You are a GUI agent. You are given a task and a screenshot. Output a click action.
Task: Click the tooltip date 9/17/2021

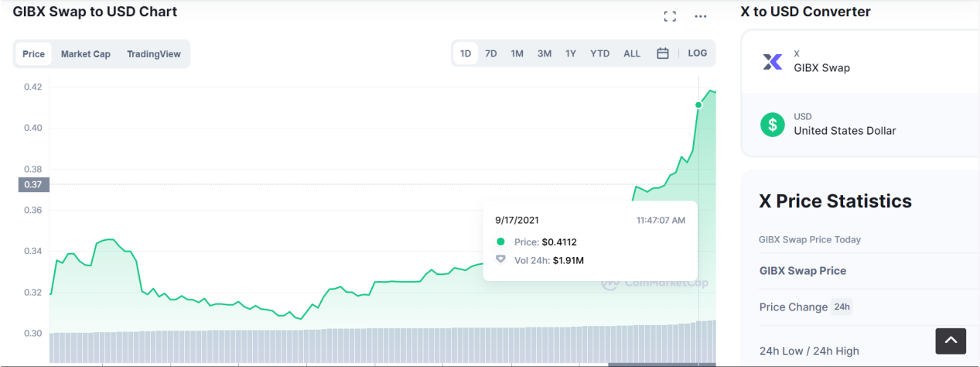(517, 220)
